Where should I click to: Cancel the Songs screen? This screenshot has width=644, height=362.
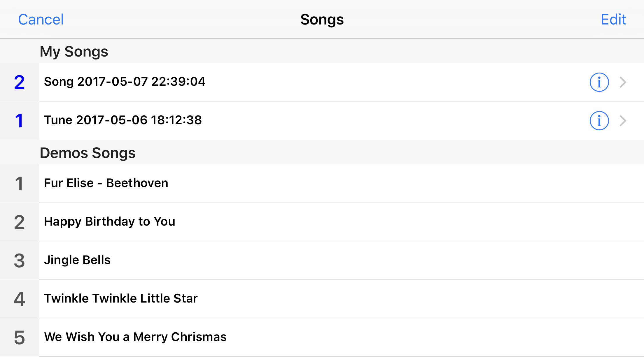(x=41, y=20)
